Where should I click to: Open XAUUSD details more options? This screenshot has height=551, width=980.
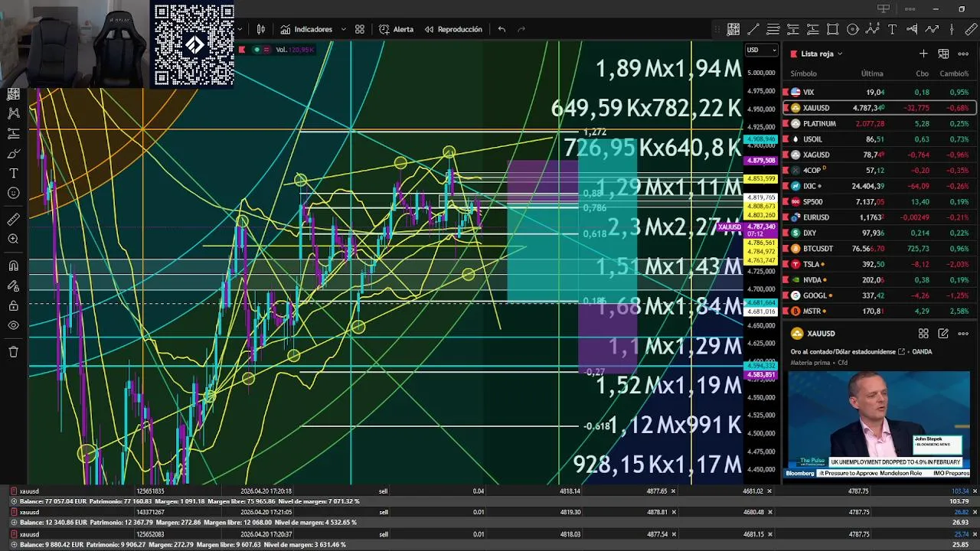pos(963,334)
